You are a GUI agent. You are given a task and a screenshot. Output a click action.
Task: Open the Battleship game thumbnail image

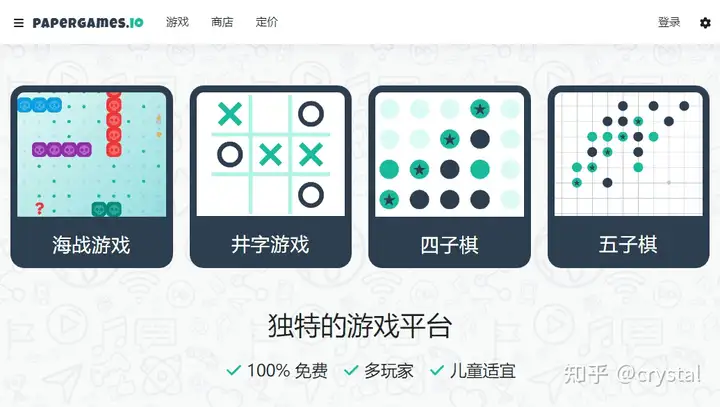click(x=92, y=154)
